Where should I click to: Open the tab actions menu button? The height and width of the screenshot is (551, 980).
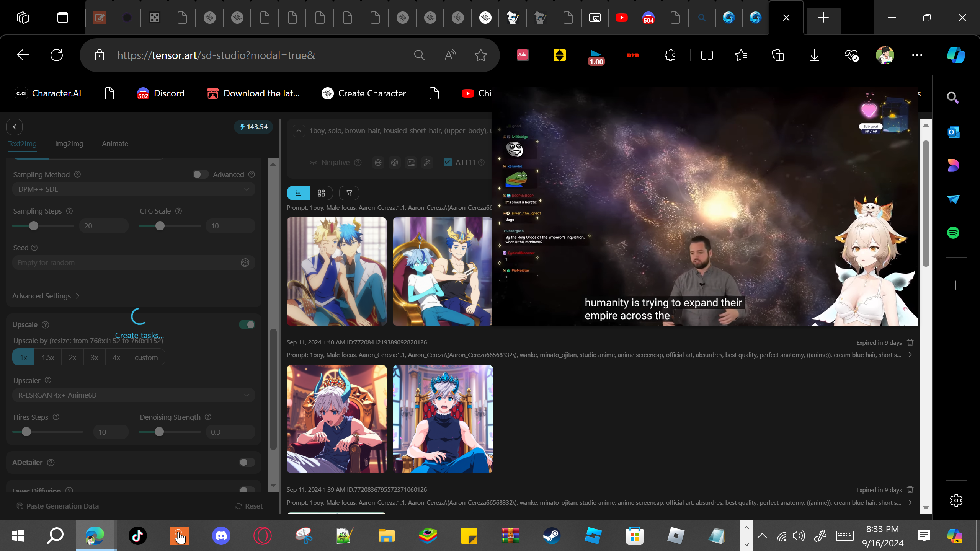coord(63,18)
